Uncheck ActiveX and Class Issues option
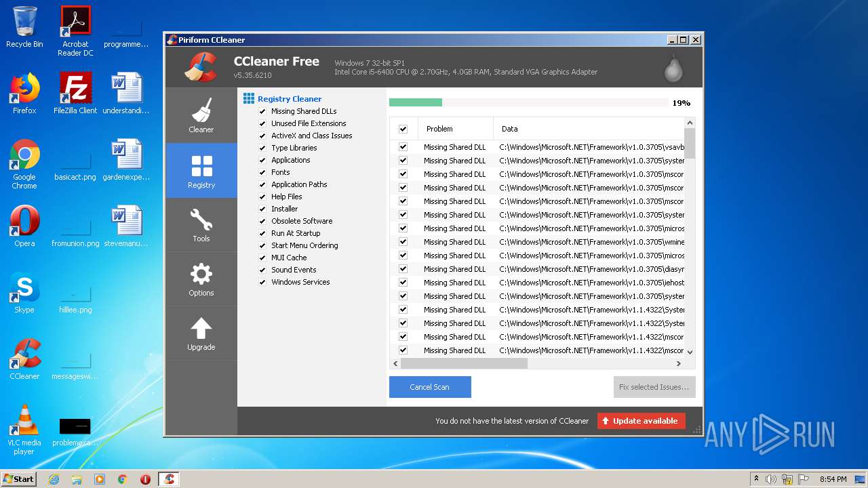The height and width of the screenshot is (488, 868). point(262,136)
